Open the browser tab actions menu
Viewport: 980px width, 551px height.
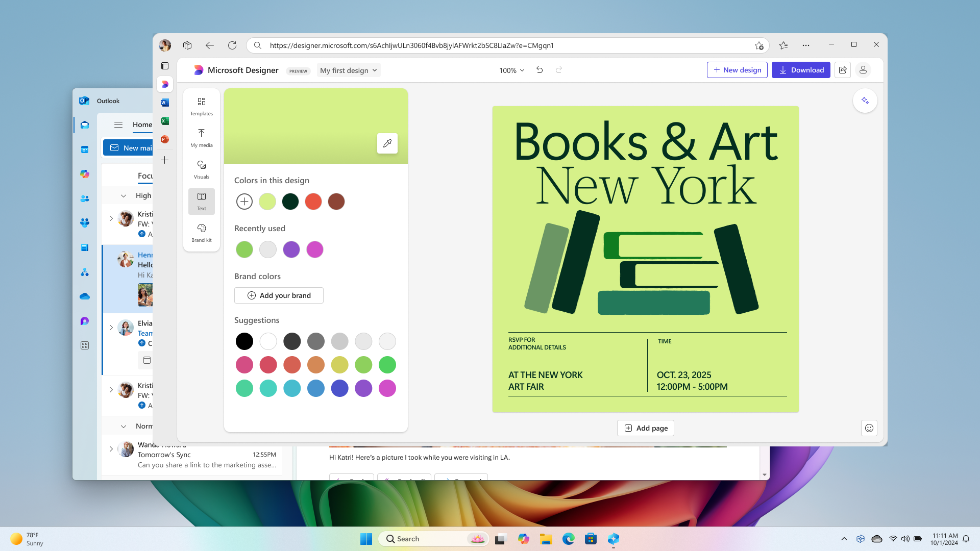[x=187, y=45]
